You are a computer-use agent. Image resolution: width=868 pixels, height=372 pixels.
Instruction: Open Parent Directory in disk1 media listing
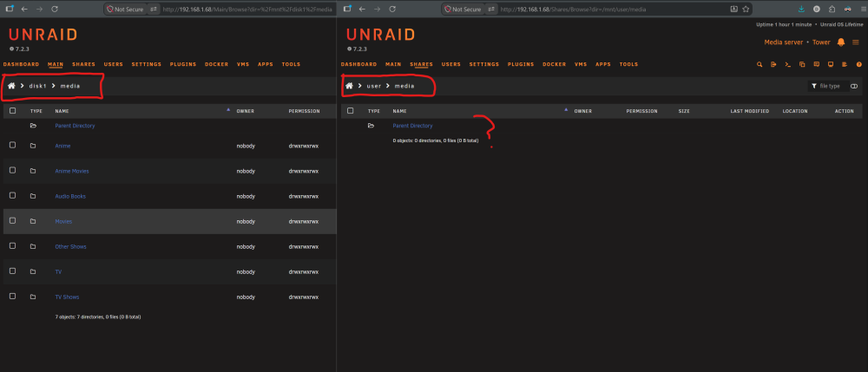coord(75,126)
